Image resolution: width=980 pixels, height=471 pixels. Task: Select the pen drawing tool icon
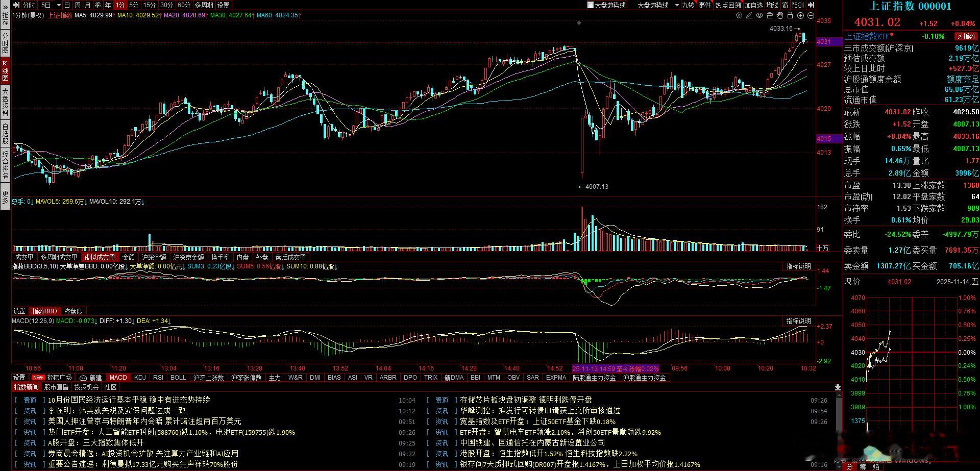(x=749, y=15)
